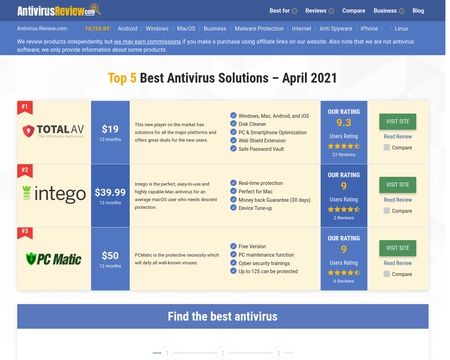Filter by Android
The height and width of the screenshot is (360, 450).
click(x=127, y=29)
